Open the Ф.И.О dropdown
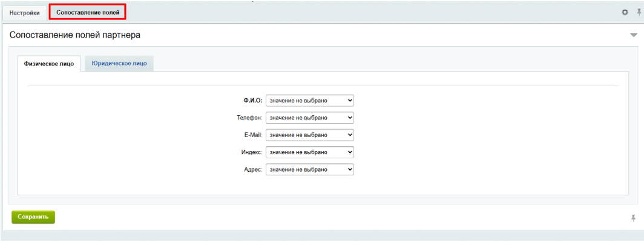Screen dimensions: 644x242 [x=310, y=101]
